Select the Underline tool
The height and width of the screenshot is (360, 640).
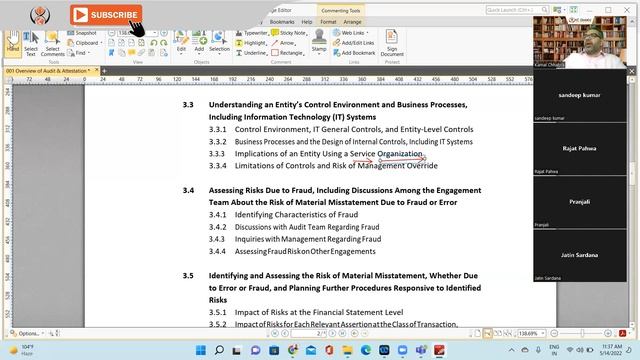(x=251, y=53)
